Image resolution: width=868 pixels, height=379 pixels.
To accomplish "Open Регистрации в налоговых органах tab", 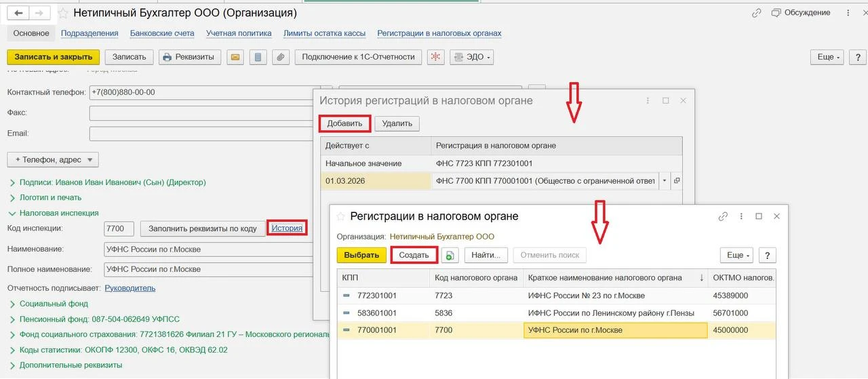I will [x=439, y=33].
